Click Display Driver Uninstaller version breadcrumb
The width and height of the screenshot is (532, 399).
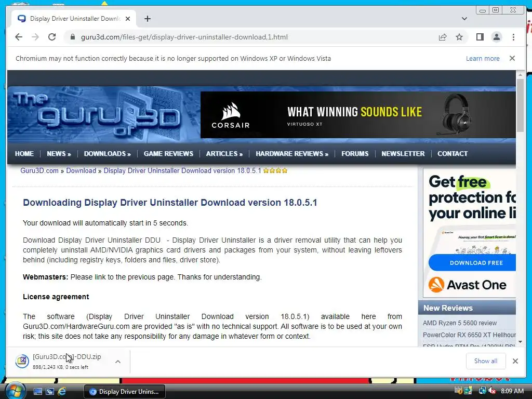click(182, 170)
